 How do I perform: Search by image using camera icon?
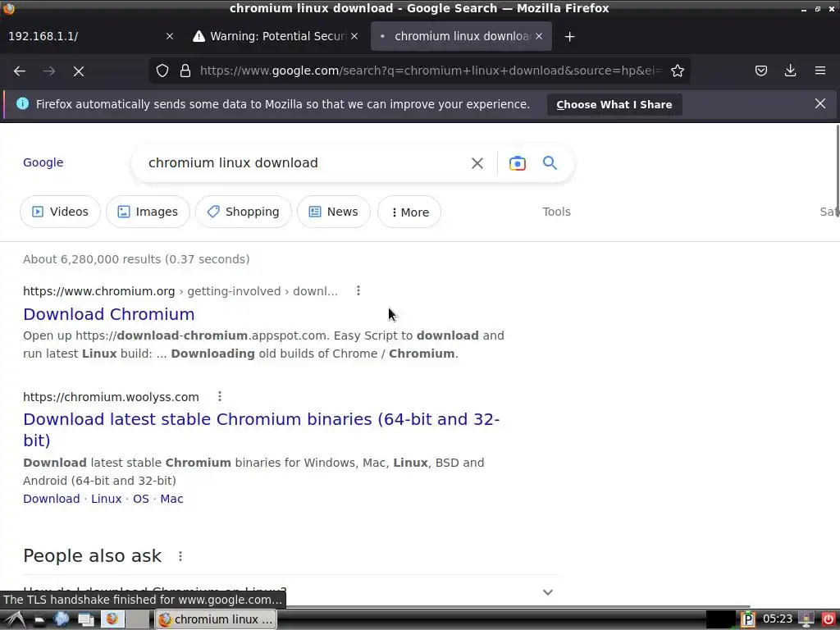[517, 163]
